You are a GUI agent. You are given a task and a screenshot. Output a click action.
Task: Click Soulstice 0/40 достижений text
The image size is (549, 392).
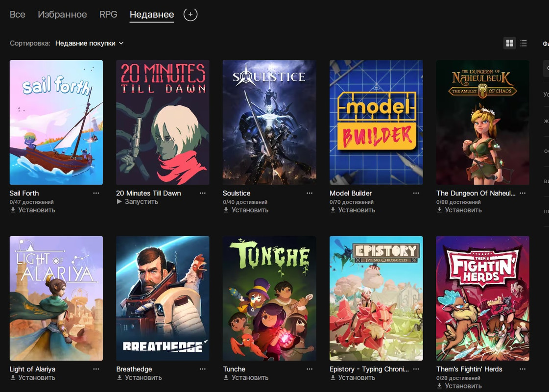(x=245, y=202)
